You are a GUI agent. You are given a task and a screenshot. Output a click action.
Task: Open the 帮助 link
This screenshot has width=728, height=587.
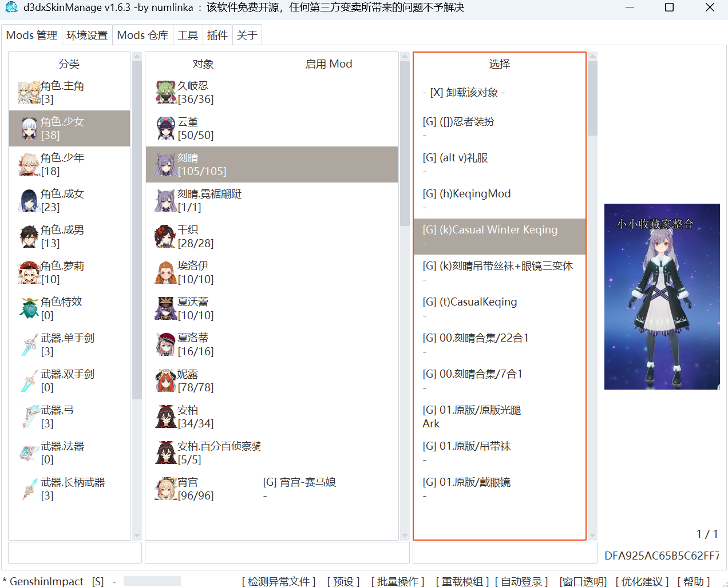(694, 581)
